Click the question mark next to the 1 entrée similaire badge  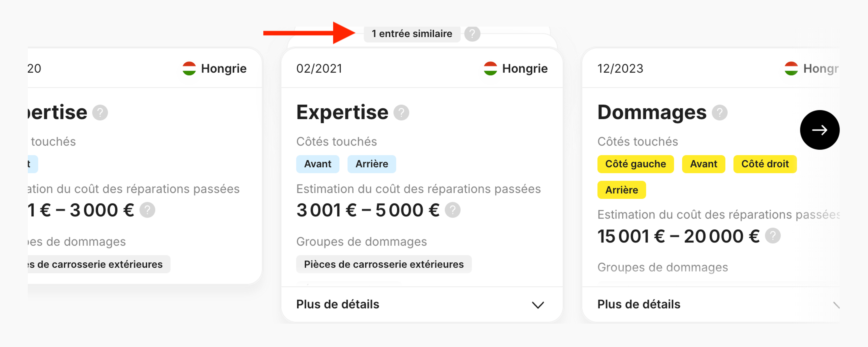click(x=472, y=34)
